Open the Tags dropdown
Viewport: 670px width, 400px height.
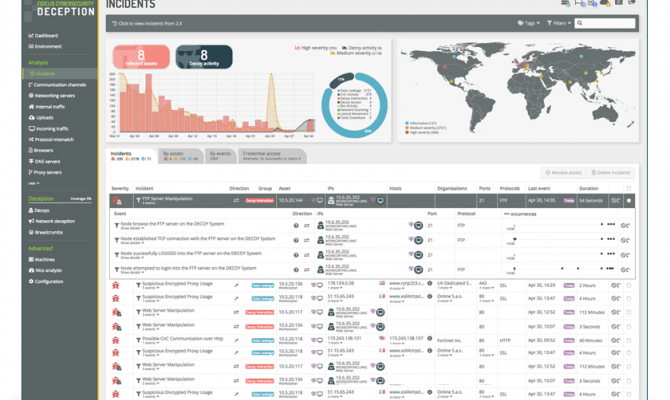click(x=529, y=23)
